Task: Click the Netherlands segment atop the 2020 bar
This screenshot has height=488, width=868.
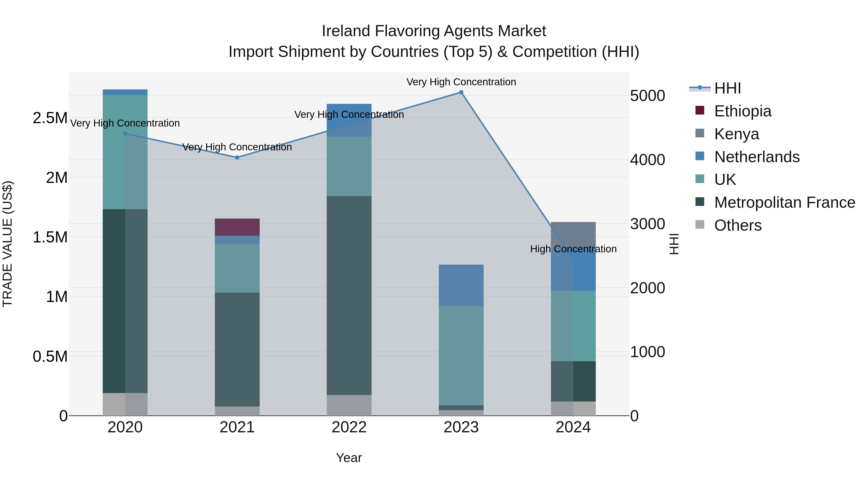Action: [x=125, y=92]
